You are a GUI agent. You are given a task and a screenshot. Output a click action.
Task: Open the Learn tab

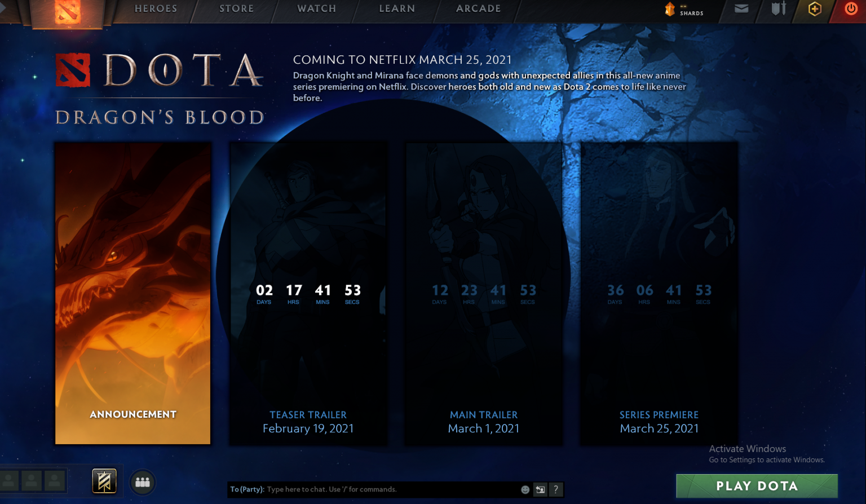pyautogui.click(x=397, y=8)
